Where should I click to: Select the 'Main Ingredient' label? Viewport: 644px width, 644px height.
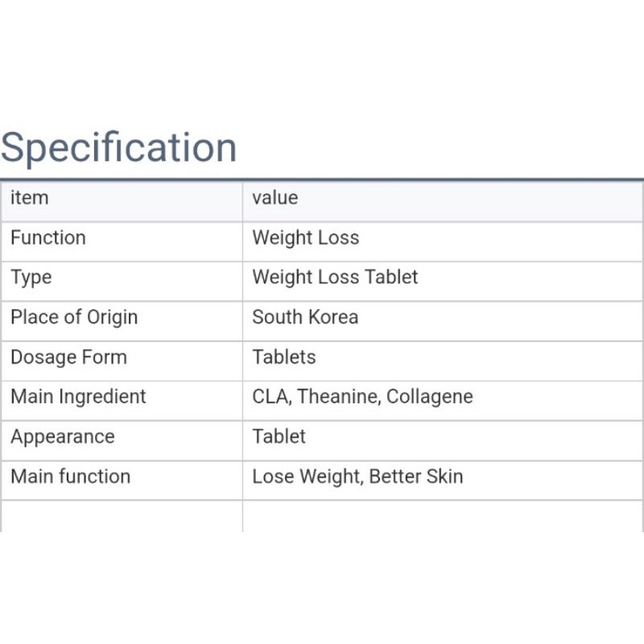coord(79,396)
